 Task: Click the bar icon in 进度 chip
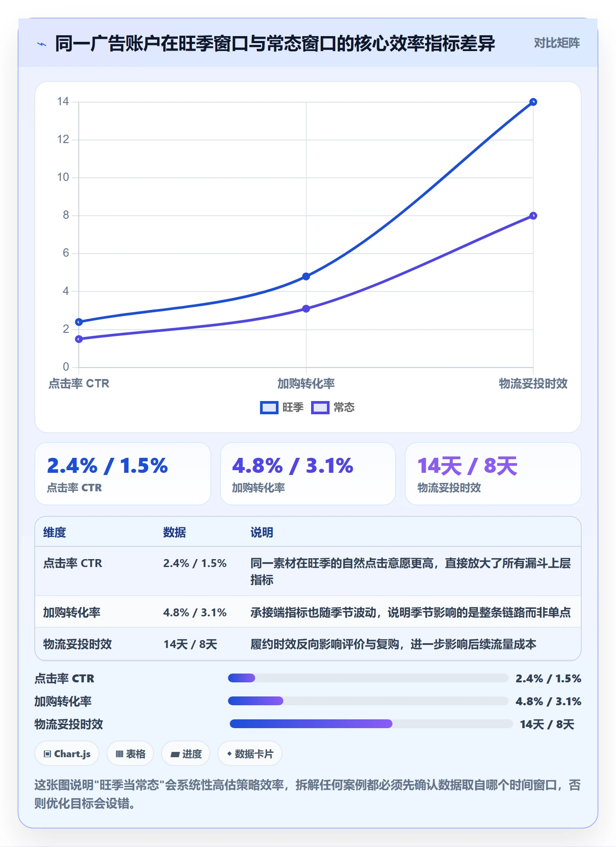(x=175, y=755)
